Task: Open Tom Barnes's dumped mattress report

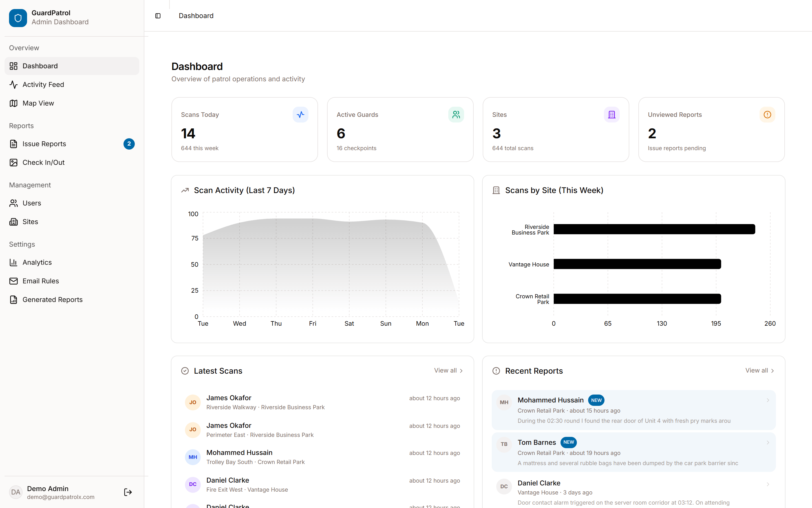Action: coord(634,452)
